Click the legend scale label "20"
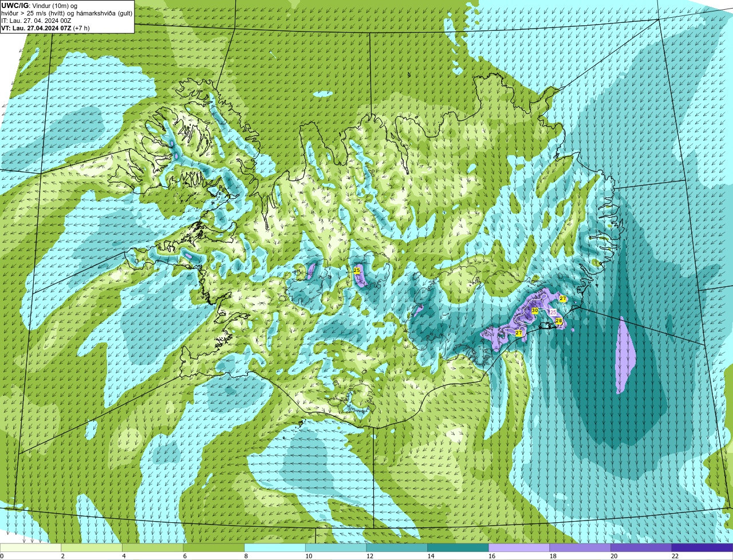The height and width of the screenshot is (560, 733). (x=614, y=556)
